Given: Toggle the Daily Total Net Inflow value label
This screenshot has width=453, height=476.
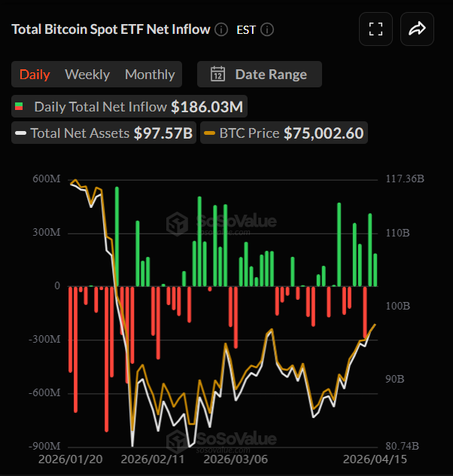Looking at the screenshot, I should tap(207, 107).
